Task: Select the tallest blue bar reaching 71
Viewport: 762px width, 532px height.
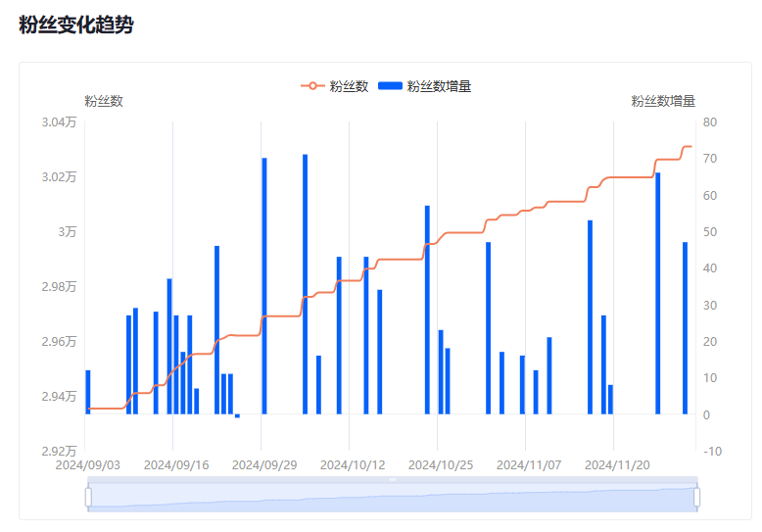Action: click(305, 284)
